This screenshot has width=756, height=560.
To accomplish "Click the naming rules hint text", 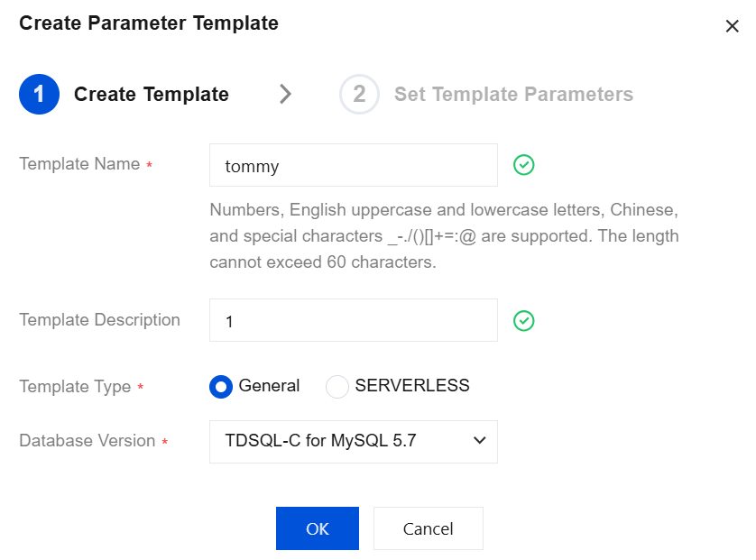I will click(444, 236).
